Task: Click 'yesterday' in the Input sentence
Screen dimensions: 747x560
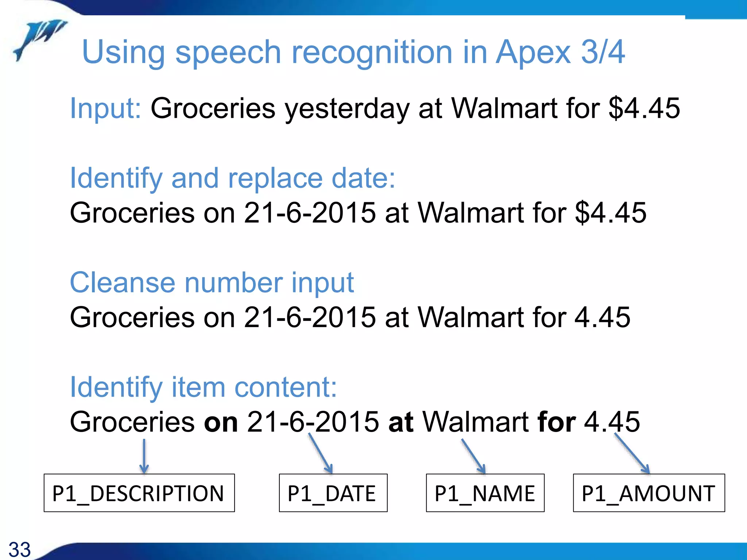Action: pyautogui.click(x=347, y=109)
